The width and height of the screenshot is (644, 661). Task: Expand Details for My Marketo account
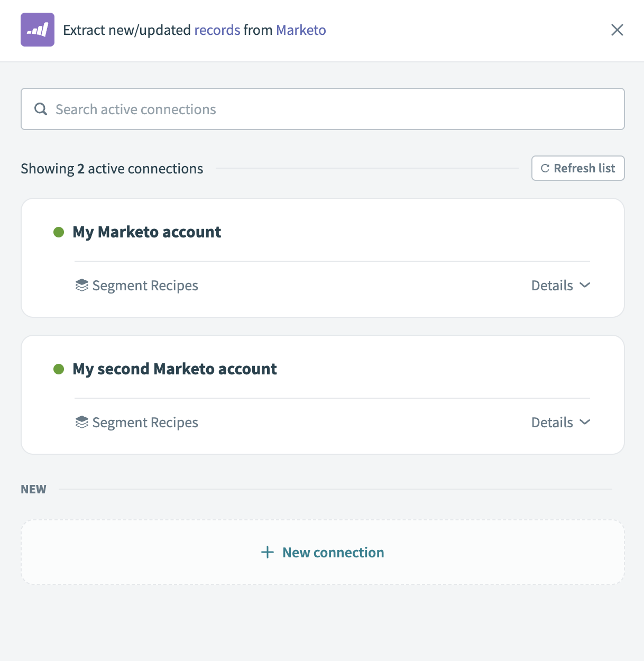(562, 285)
